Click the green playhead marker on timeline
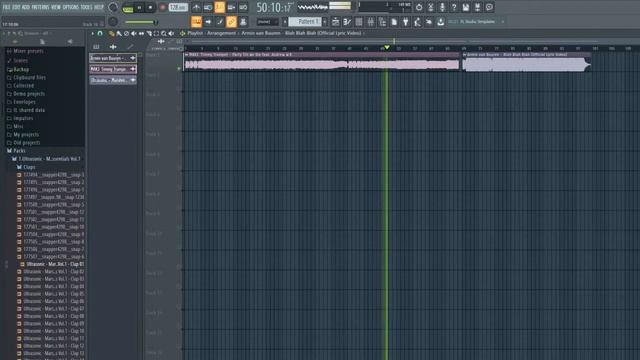This screenshot has width=640, height=360. 387,48
